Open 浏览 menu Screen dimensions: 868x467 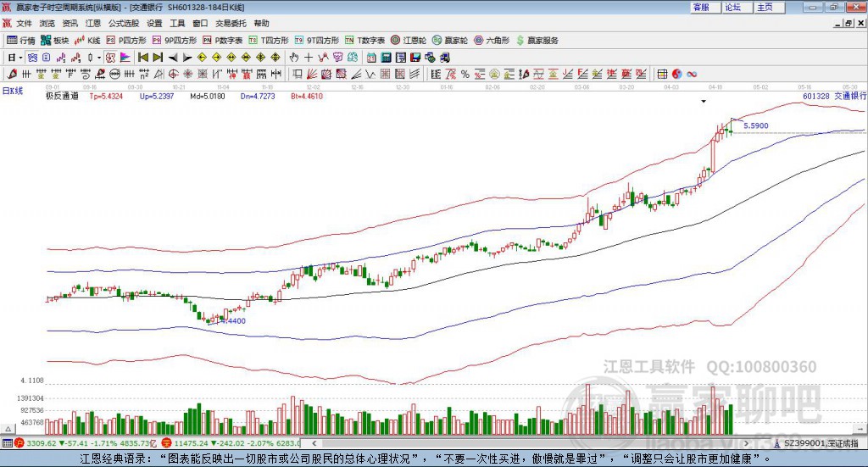tap(47, 23)
